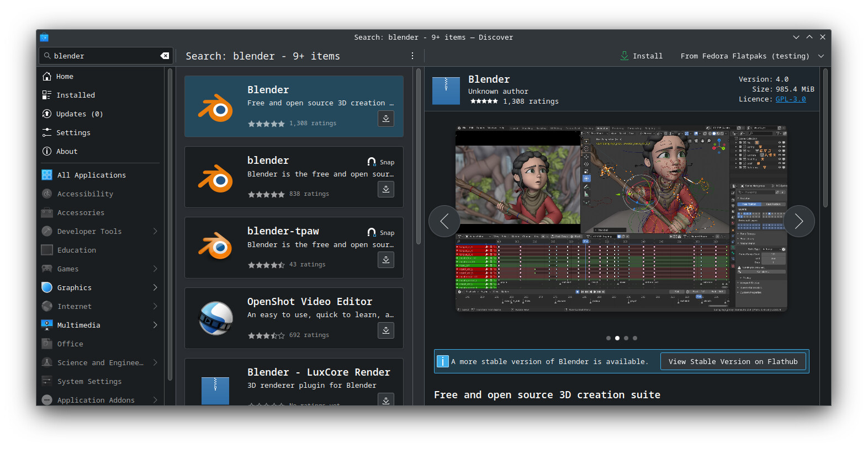
Task: Open the From Fedora Flatpaks source dropdown
Action: click(751, 56)
